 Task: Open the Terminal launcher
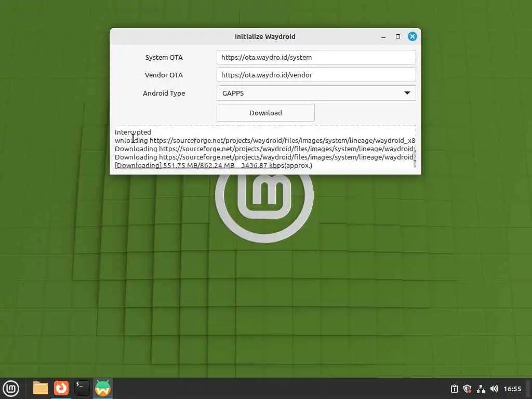point(82,388)
